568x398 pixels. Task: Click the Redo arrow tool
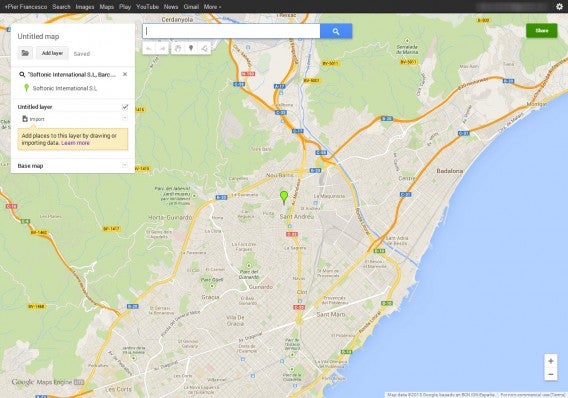(163, 48)
